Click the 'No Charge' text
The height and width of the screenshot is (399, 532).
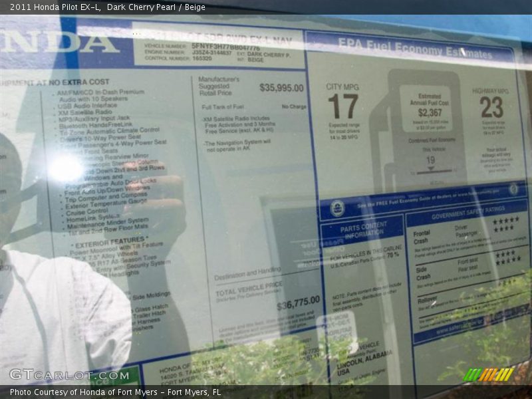coord(294,106)
